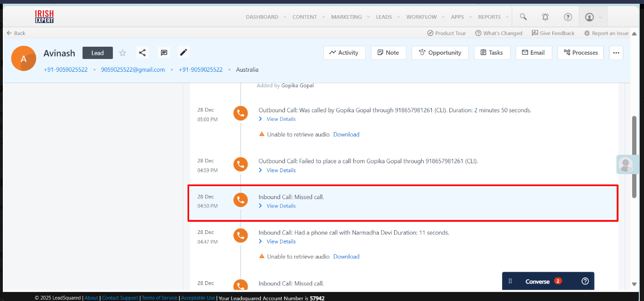Click phone icon for 04:59 PM call
The width and height of the screenshot is (644, 301).
pyautogui.click(x=240, y=164)
